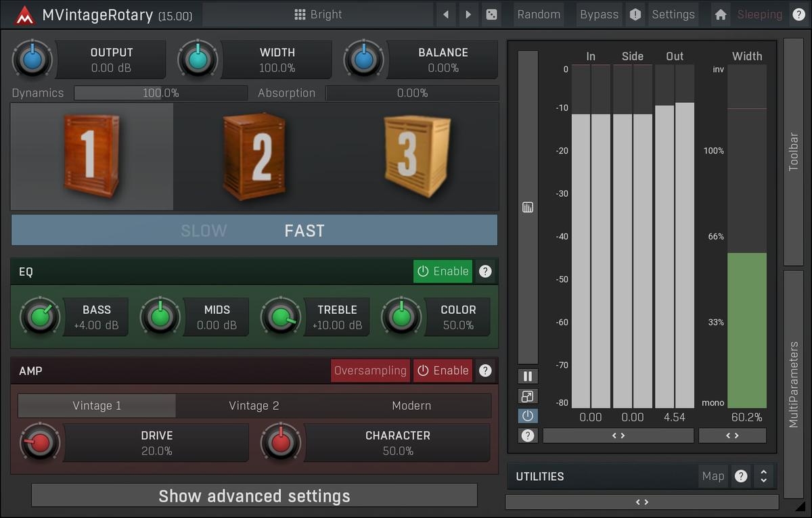
Task: Toggle the EQ Enable button
Action: coord(443,272)
